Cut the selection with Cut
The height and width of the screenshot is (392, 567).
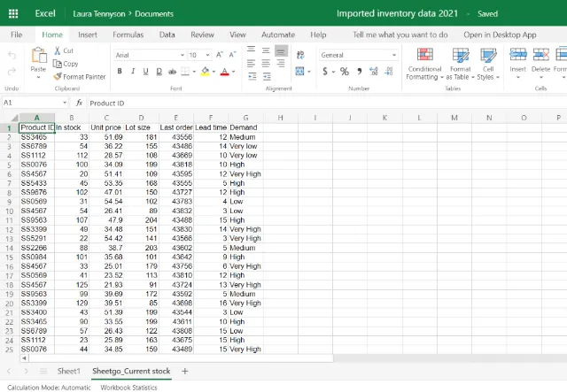(64, 50)
